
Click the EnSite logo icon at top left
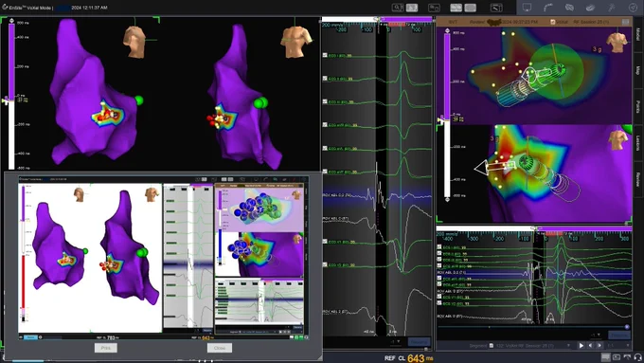(5, 7)
